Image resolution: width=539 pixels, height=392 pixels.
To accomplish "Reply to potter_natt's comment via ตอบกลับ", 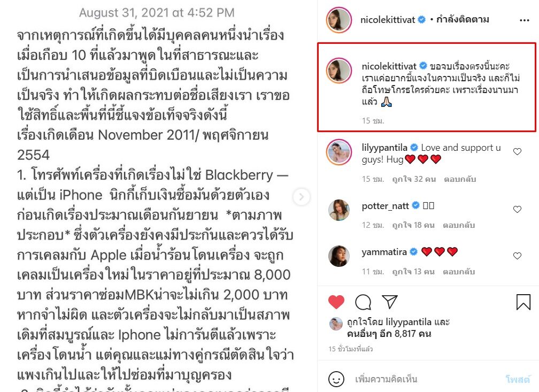I will click(459, 225).
